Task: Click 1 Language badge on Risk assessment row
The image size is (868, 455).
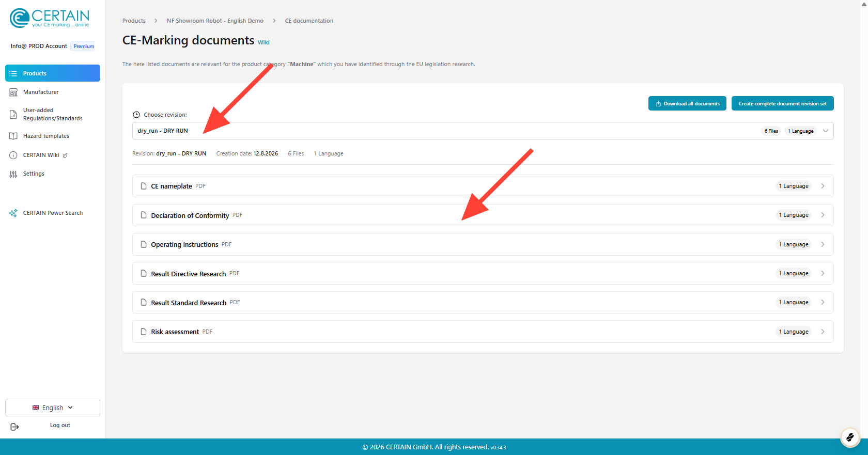Action: [x=794, y=332]
